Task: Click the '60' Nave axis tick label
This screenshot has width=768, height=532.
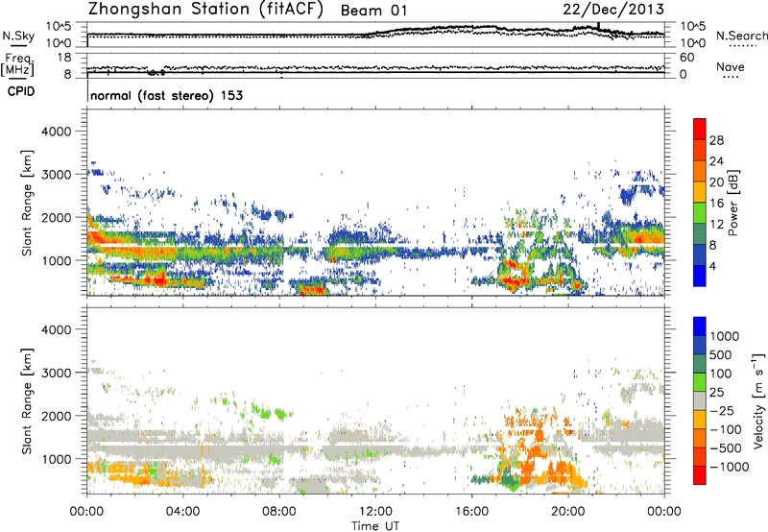Action: [686, 58]
